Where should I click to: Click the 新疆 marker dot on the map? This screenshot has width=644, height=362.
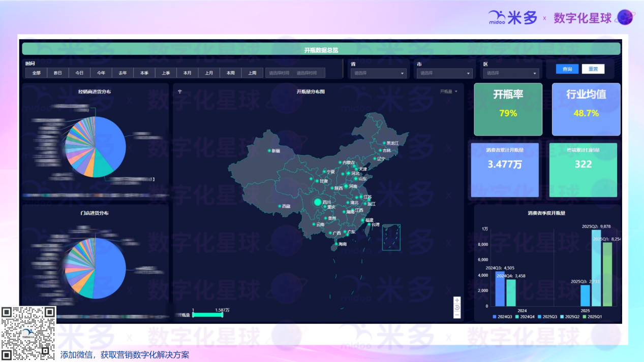[x=269, y=151]
